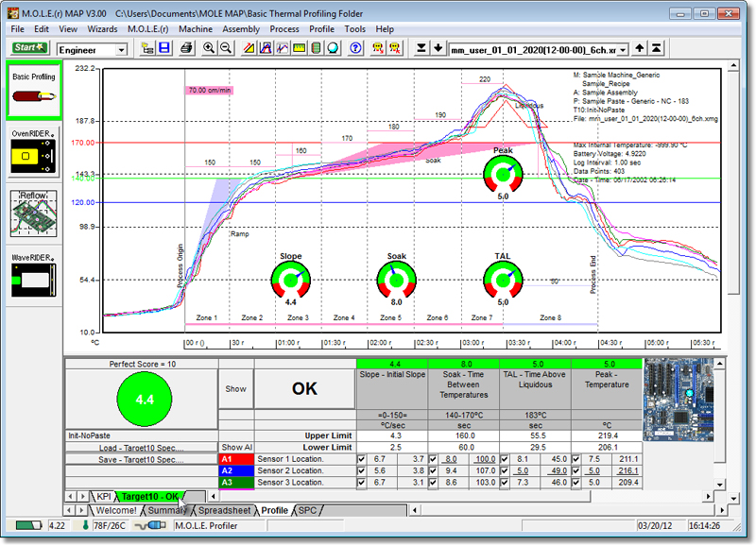Open the File menu
Screen dimensions: 756x546
coord(17,29)
